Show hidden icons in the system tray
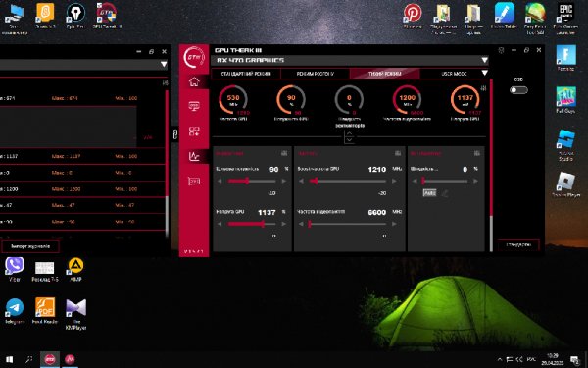The image size is (588, 368). [x=499, y=360]
